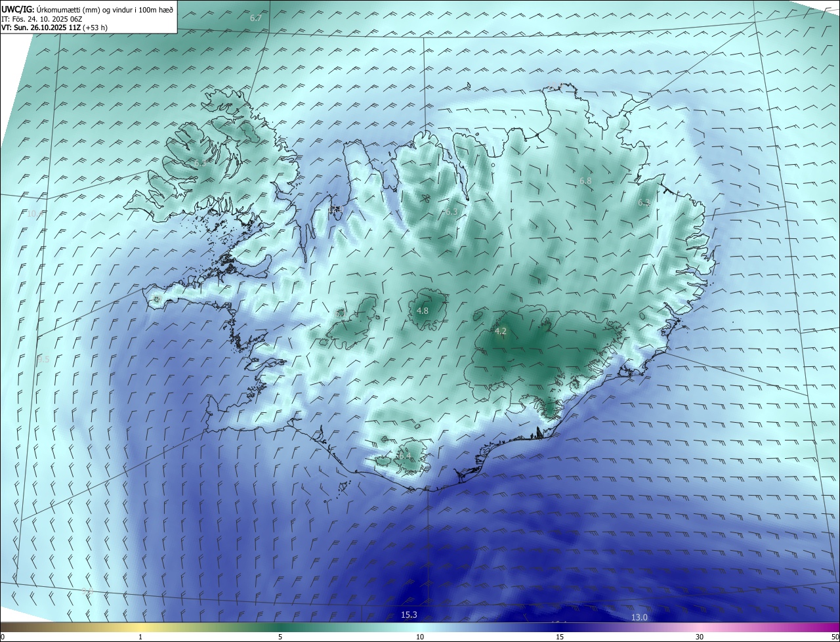Click the 10.4 value over the western ocean
Screen dimensions: 840x642
35,213
